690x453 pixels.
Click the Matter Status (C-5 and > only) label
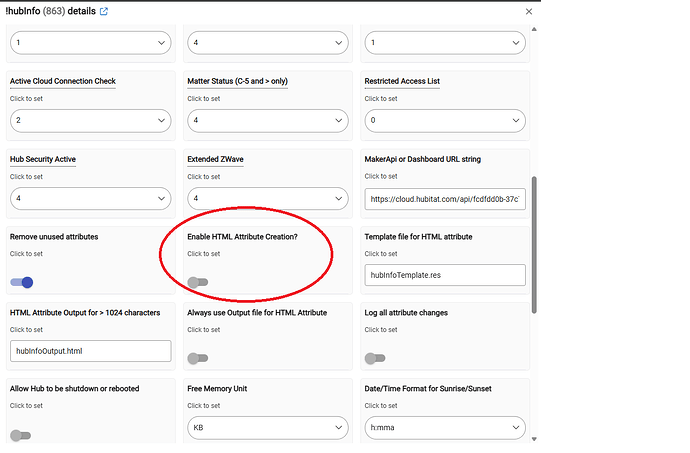click(x=238, y=81)
